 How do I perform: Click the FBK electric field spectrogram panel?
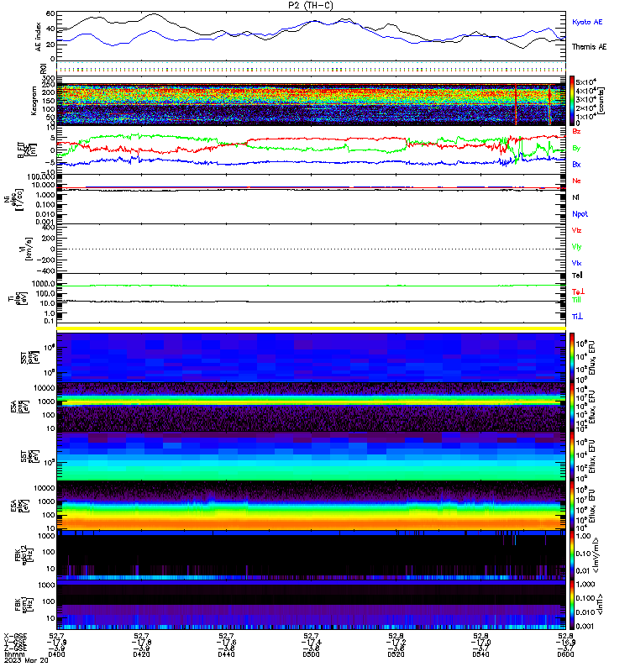coord(311,554)
